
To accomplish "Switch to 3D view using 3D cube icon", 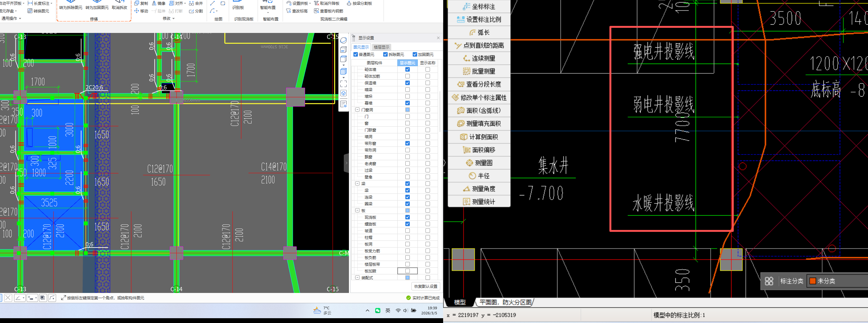I will pos(343,50).
